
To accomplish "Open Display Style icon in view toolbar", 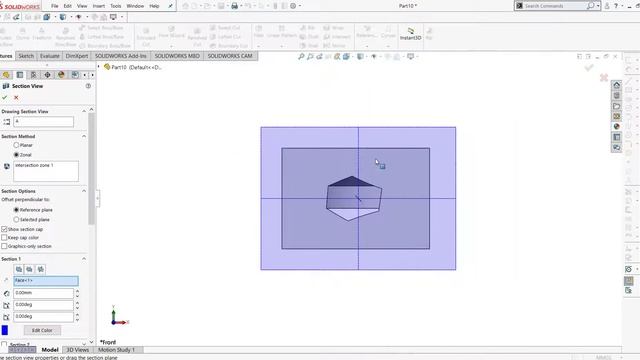I will point(360,56).
